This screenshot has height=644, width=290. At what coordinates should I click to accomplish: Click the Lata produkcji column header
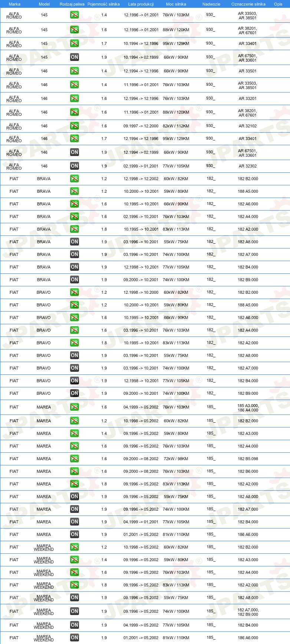coord(141,4)
